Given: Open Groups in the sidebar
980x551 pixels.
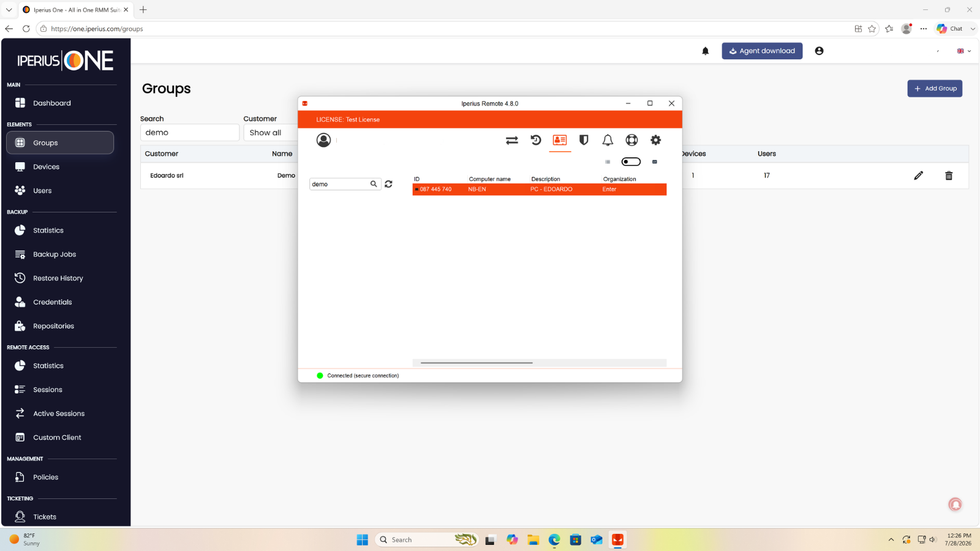Looking at the screenshot, I should click(60, 143).
